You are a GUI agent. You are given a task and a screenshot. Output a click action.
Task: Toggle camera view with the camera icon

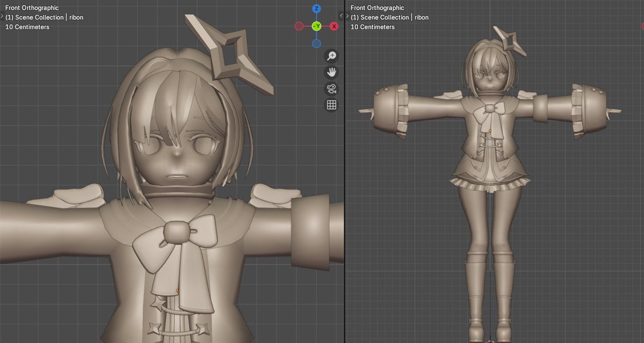coord(331,89)
